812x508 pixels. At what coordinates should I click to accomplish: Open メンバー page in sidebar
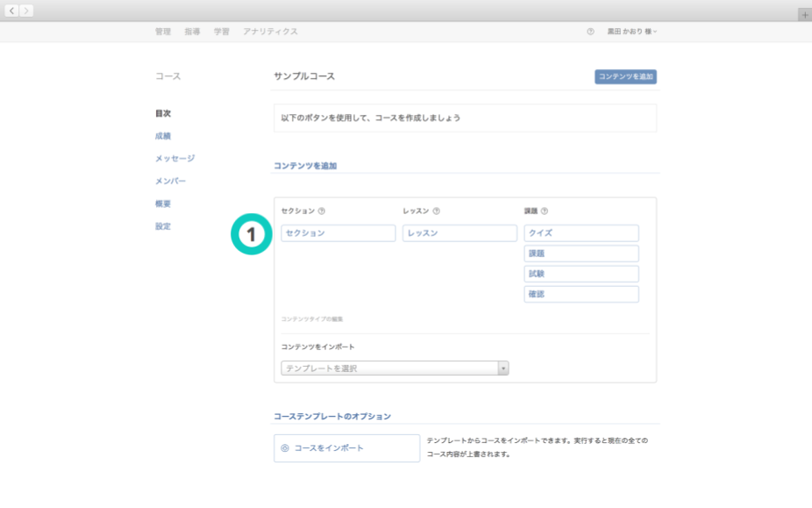[x=170, y=181]
